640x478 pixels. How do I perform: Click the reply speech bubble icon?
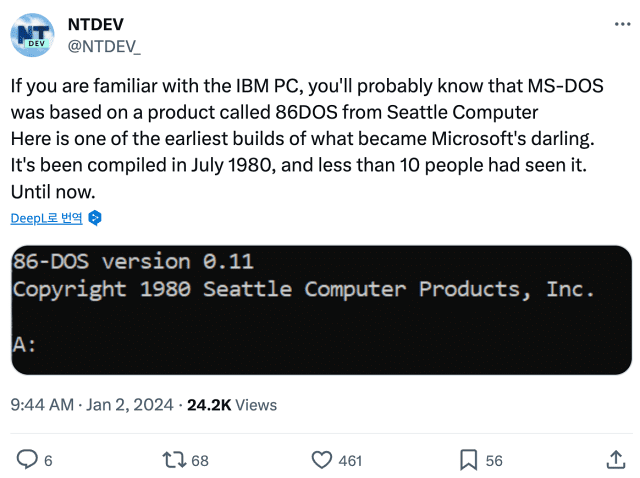[x=27, y=459]
